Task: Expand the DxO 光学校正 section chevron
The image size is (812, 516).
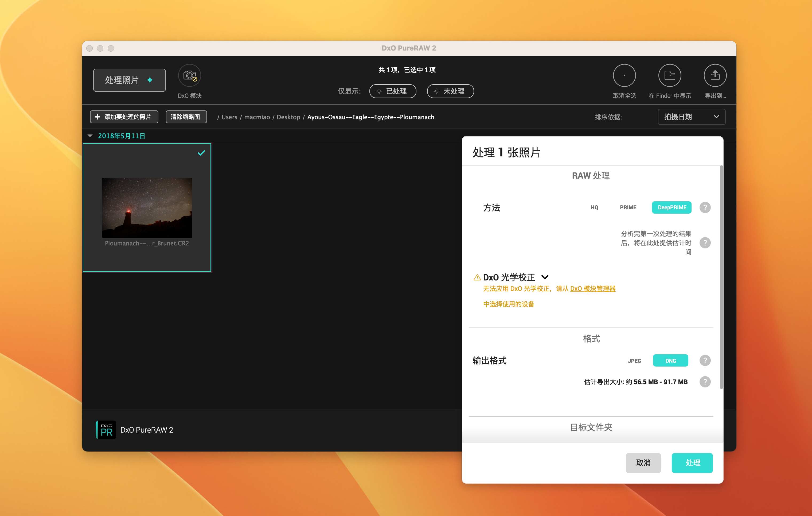Action: (545, 278)
